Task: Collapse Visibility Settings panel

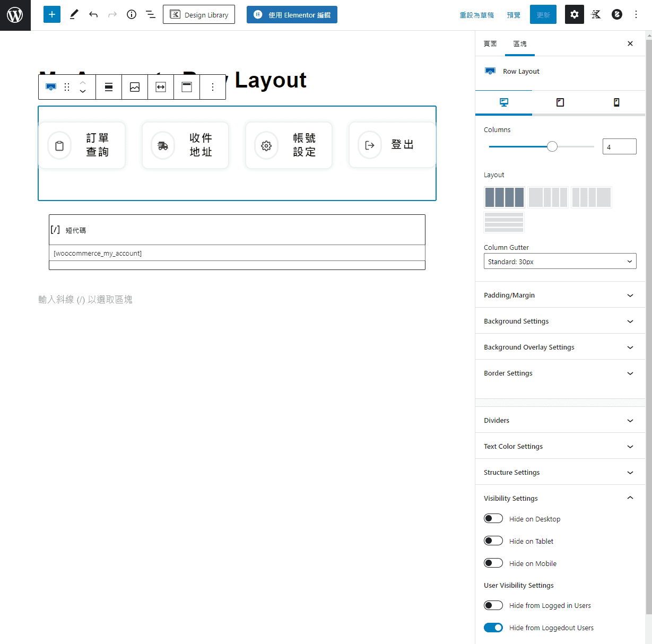Action: 560,498
